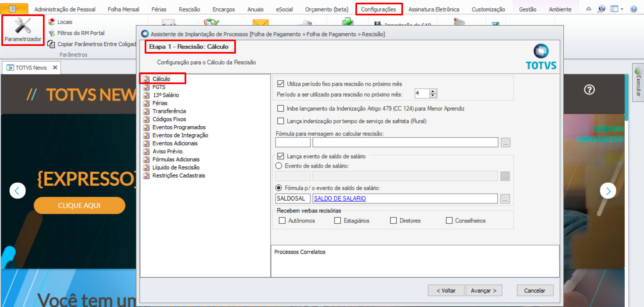This screenshot has width=644, height=307.
Task: Open the Gestão ribbon tab
Action: [x=528, y=9]
